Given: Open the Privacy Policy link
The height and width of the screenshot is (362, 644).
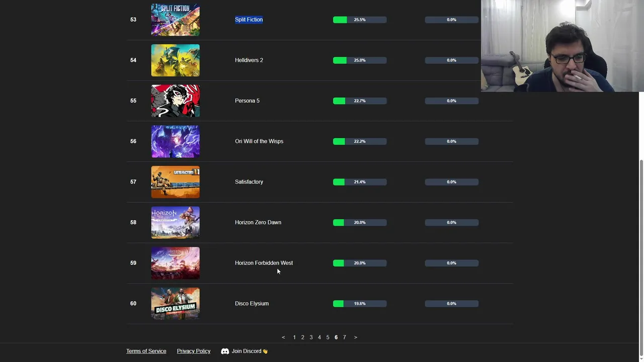Looking at the screenshot, I should (194, 351).
